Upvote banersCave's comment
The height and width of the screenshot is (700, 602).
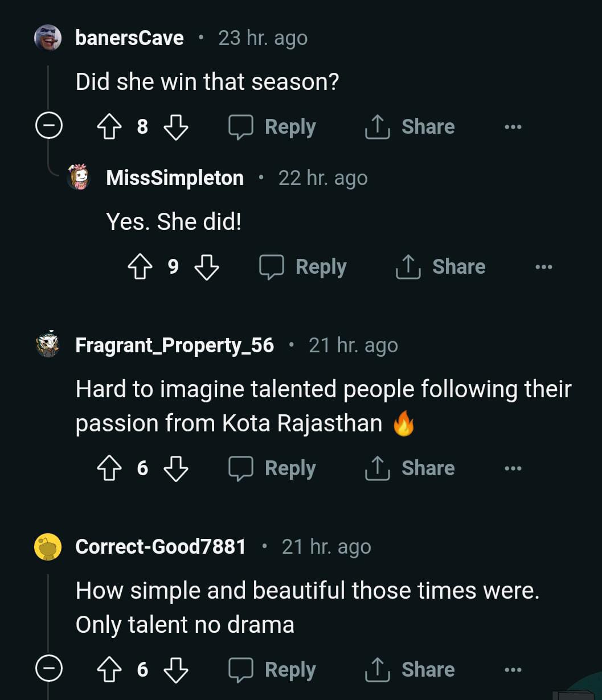pyautogui.click(x=110, y=127)
